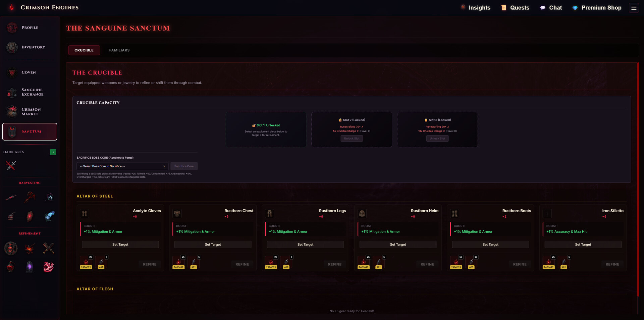
Task: Click the Crimson Engines flame logo
Action: (x=12, y=7)
